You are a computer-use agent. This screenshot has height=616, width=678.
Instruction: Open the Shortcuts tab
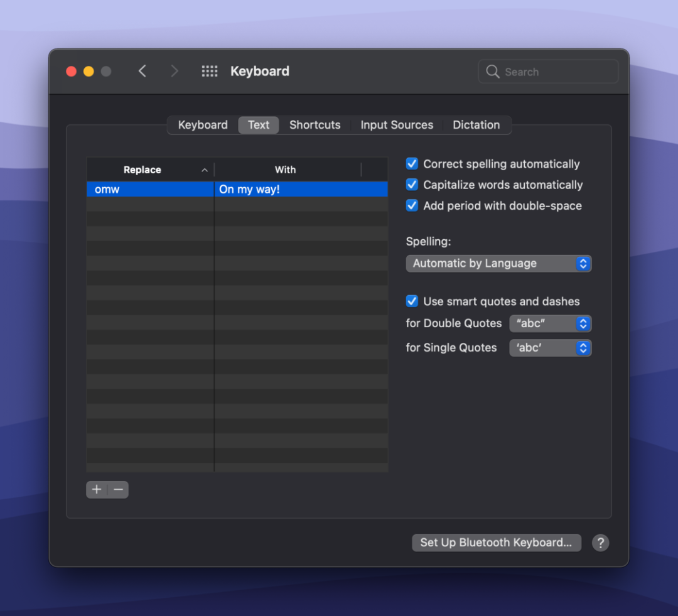[x=315, y=125]
